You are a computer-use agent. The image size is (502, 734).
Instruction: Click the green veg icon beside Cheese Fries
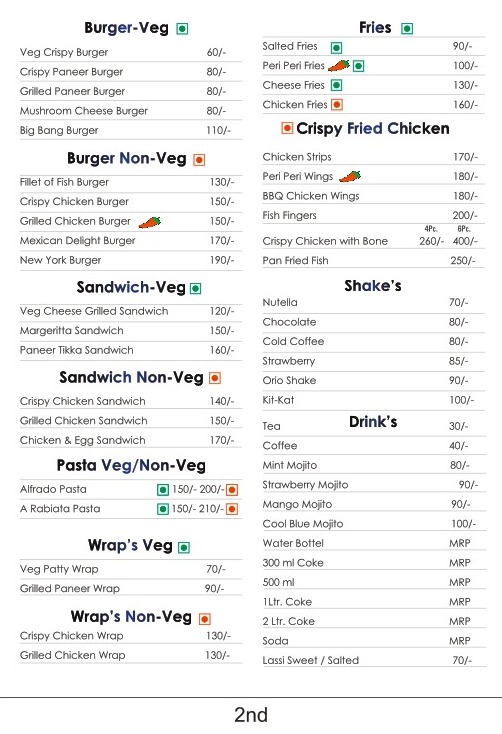pos(336,85)
